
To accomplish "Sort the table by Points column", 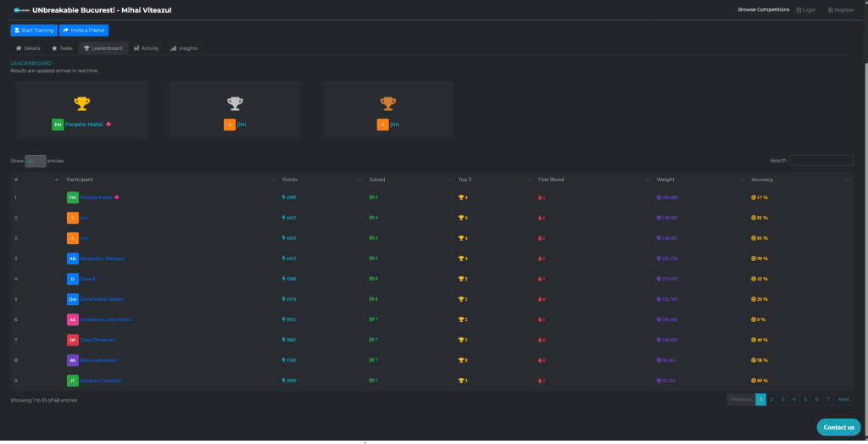I will click(x=290, y=180).
